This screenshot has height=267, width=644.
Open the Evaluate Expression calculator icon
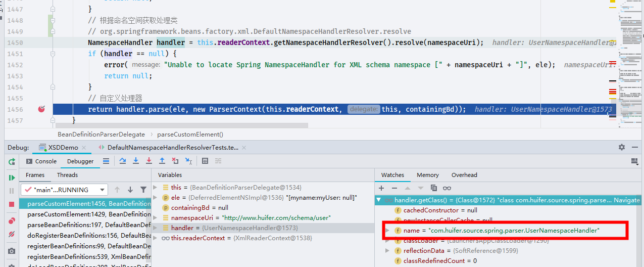click(x=205, y=161)
